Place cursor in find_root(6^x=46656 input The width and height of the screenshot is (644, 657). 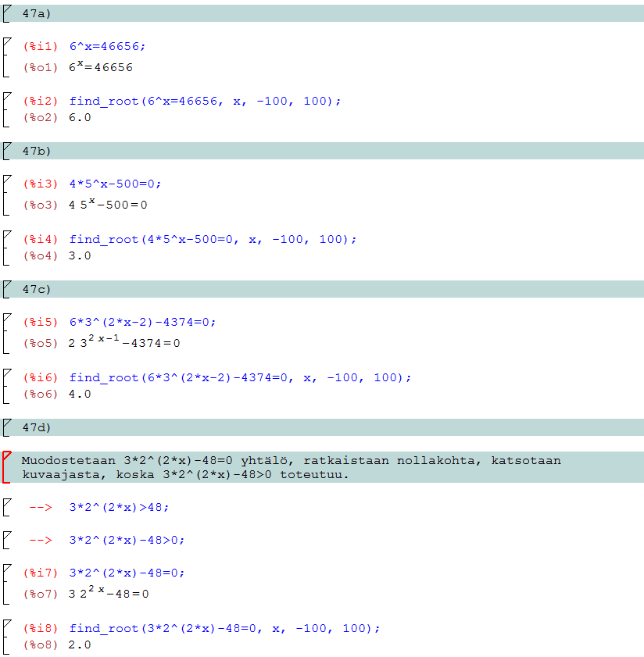tap(205, 102)
